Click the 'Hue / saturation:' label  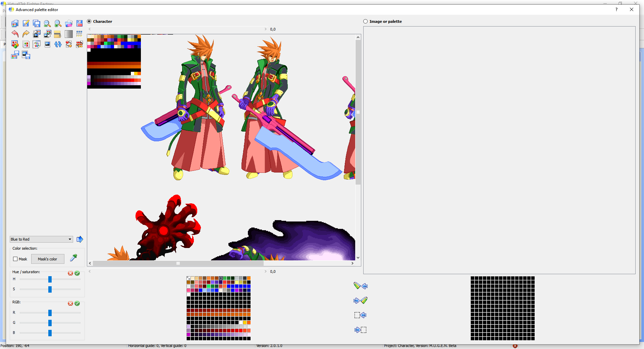[x=26, y=272]
